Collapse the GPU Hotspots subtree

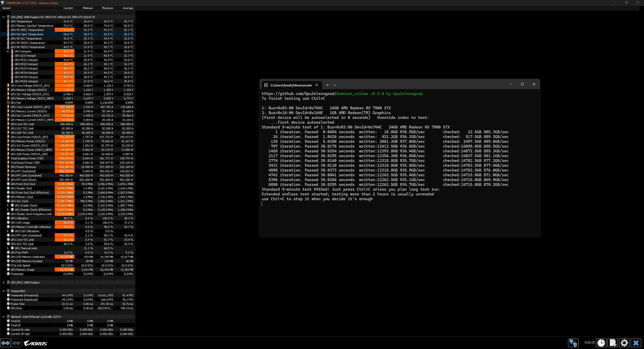click(8, 51)
